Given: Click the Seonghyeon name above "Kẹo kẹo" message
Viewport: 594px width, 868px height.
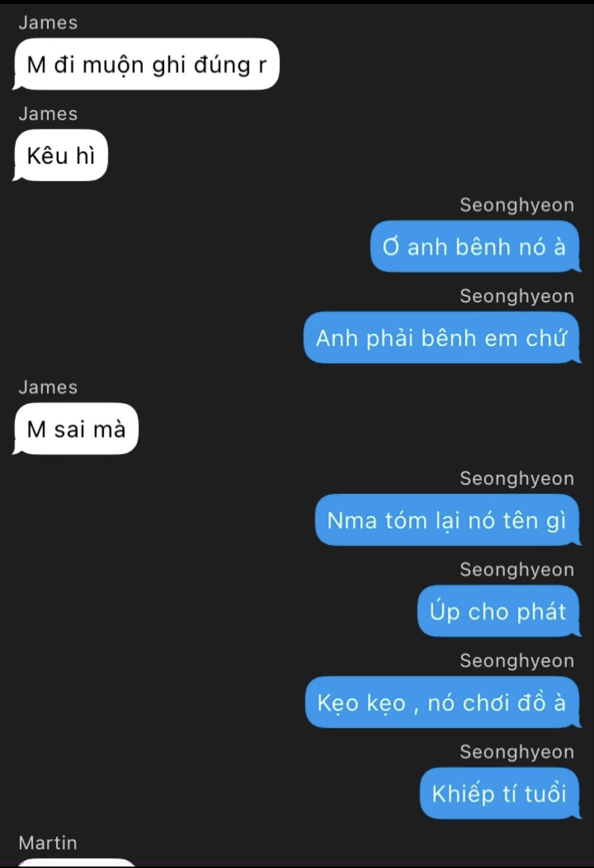Looking at the screenshot, I should click(x=517, y=661).
